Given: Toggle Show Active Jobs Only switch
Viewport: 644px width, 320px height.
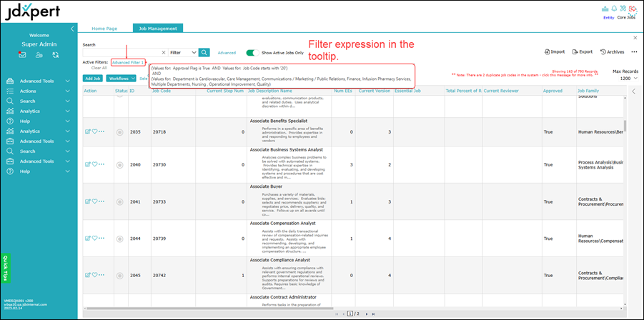Looking at the screenshot, I should pos(252,53).
